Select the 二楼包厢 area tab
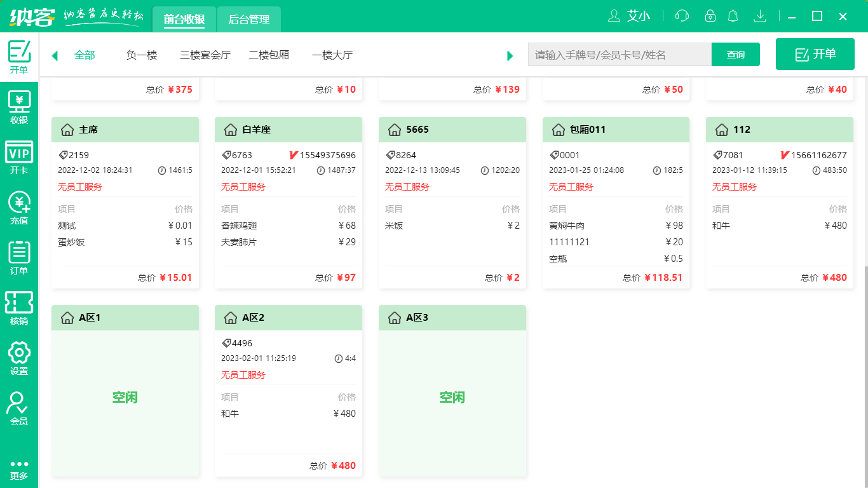 pyautogui.click(x=268, y=55)
